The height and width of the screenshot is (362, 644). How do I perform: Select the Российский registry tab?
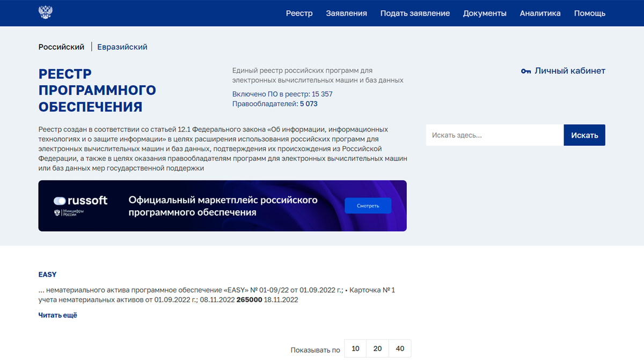pos(61,47)
